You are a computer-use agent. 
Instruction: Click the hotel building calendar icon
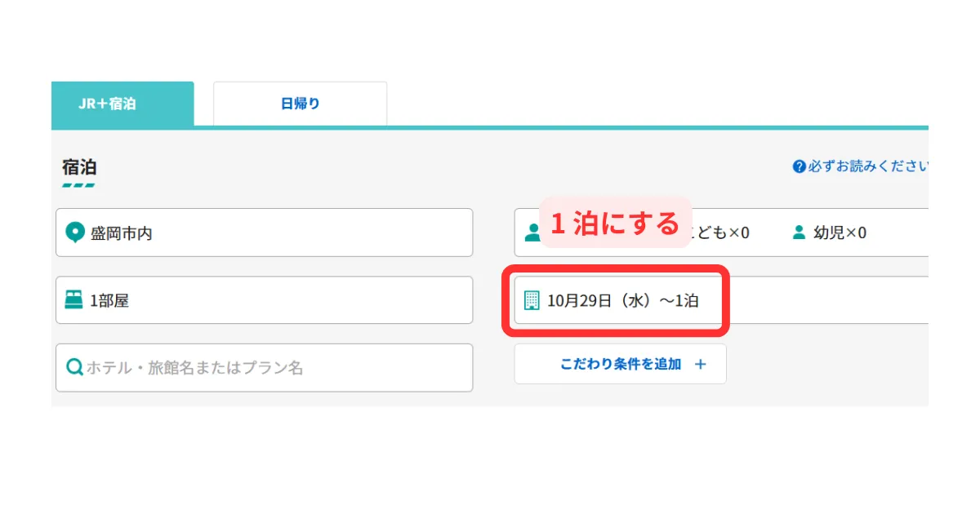pos(532,300)
